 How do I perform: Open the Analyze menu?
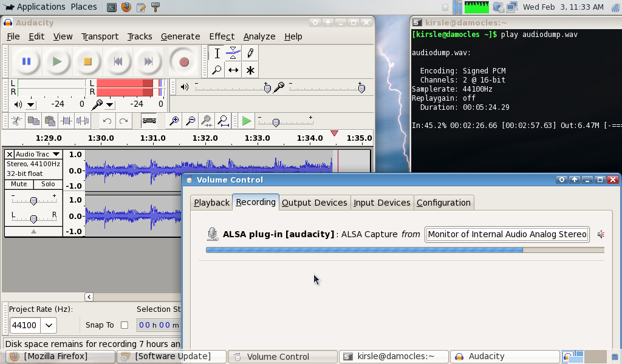[259, 36]
